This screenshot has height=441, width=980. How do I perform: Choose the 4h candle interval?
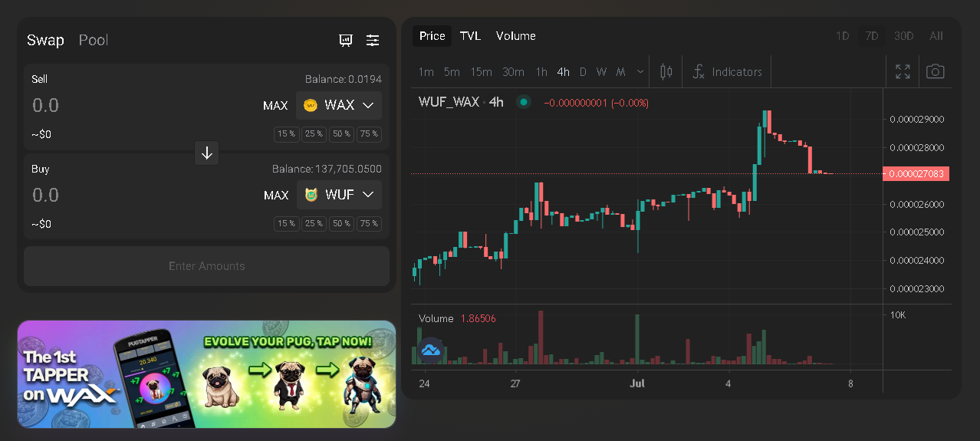tap(563, 72)
